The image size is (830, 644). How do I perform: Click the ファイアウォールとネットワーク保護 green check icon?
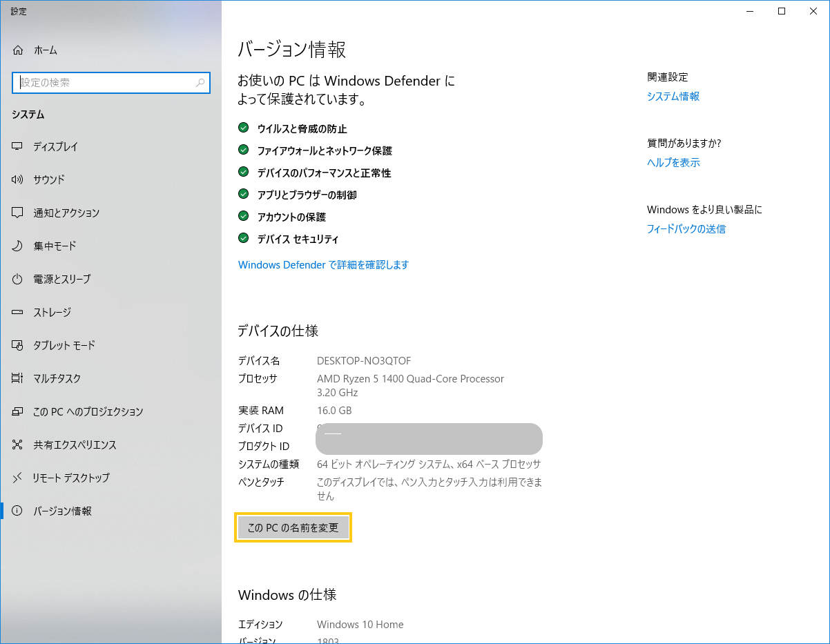click(x=243, y=150)
